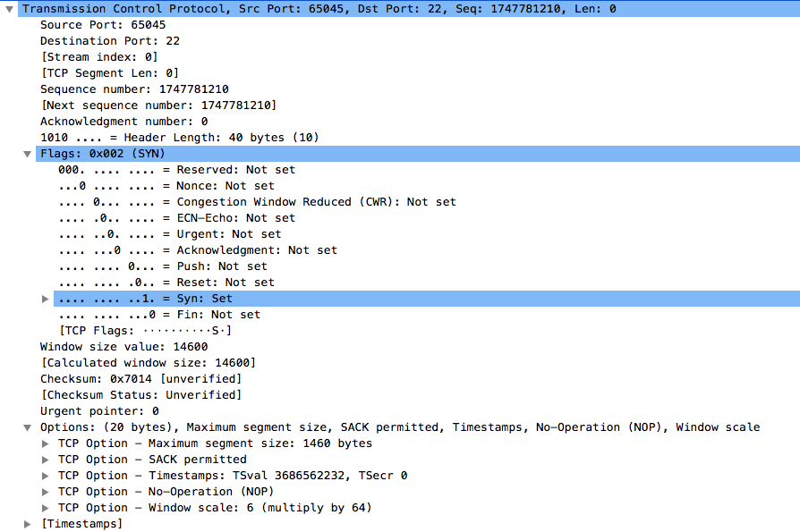Expand the bottom [Timestamps] entry
This screenshot has width=800, height=532.
(28, 523)
